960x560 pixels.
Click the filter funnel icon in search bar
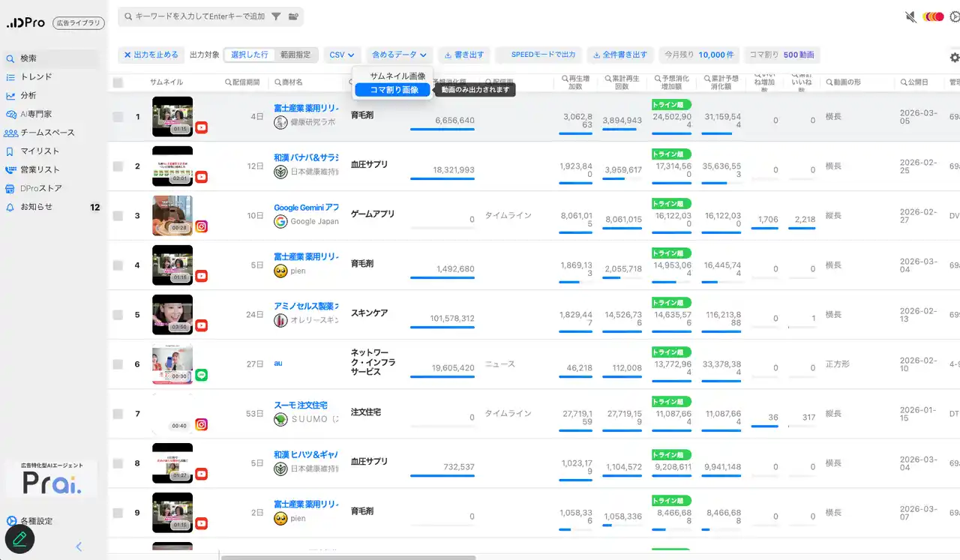tap(276, 16)
